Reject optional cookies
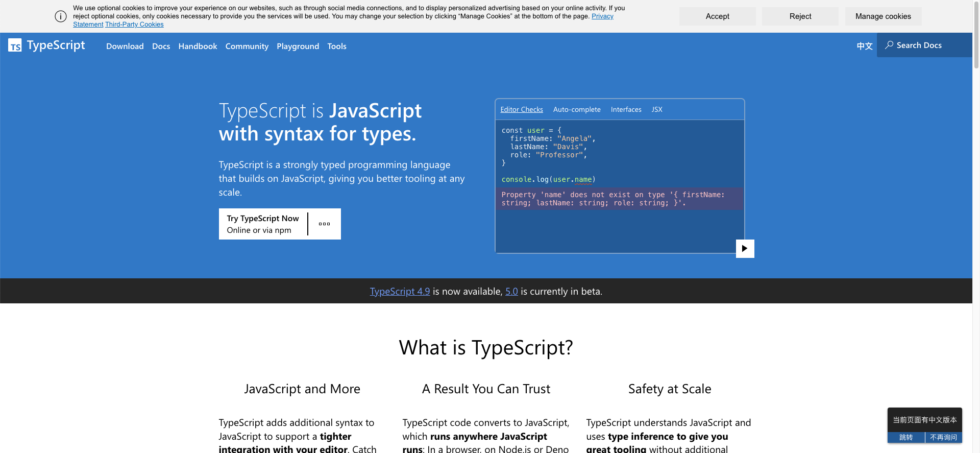The width and height of the screenshot is (980, 453). (x=800, y=16)
